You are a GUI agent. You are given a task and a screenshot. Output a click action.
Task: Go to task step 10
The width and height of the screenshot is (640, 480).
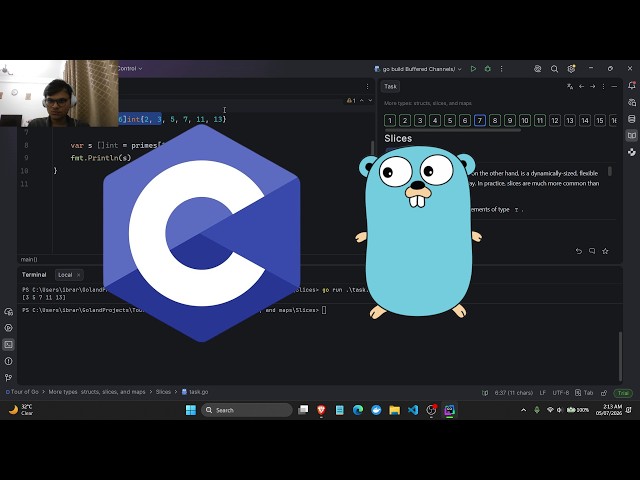(525, 120)
